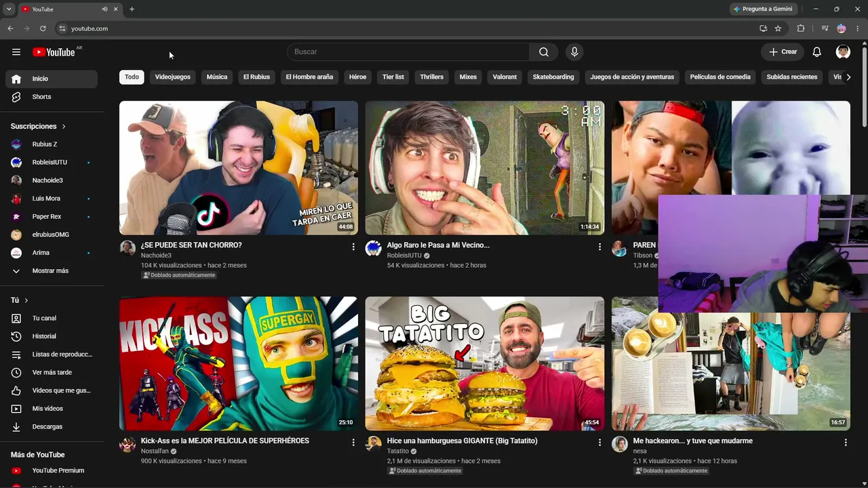Screen dimensions: 868x488
Task: Open elrubiusOMG subscription channel
Action: [x=52, y=235]
